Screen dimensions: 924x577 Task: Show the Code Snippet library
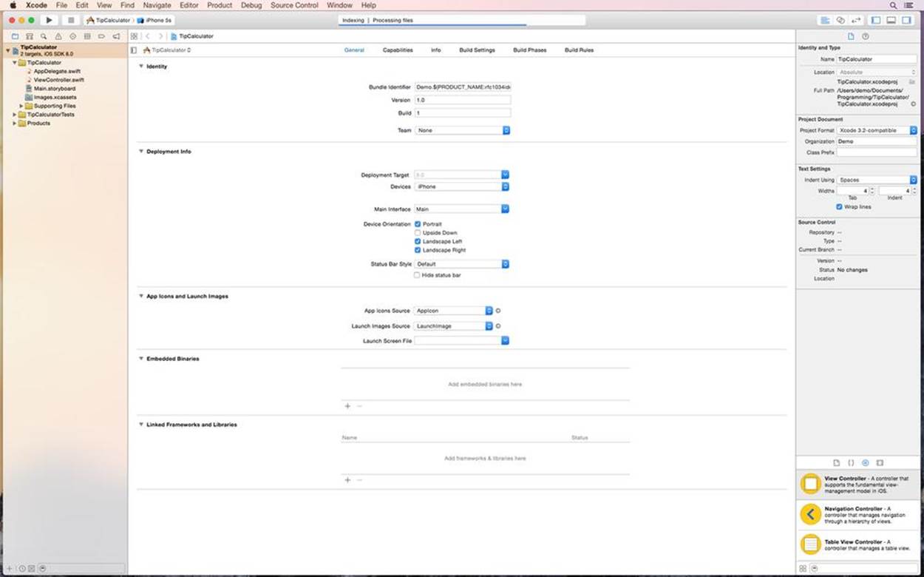coord(851,462)
